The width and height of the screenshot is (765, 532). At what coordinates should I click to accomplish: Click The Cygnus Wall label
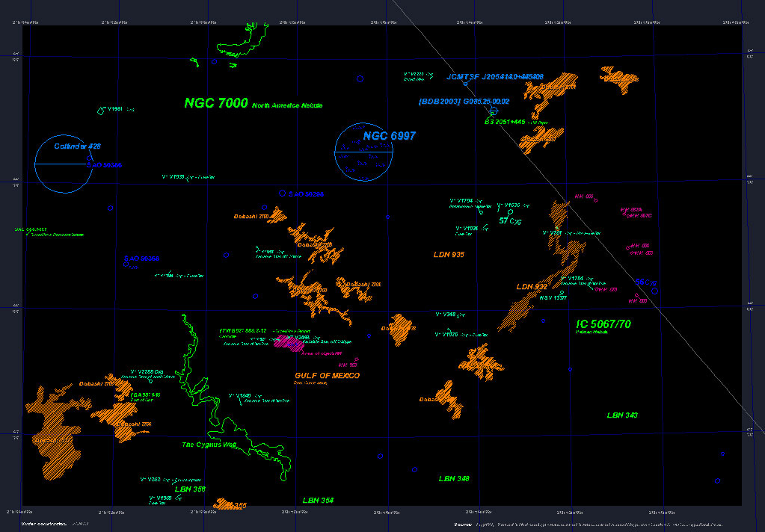point(209,445)
